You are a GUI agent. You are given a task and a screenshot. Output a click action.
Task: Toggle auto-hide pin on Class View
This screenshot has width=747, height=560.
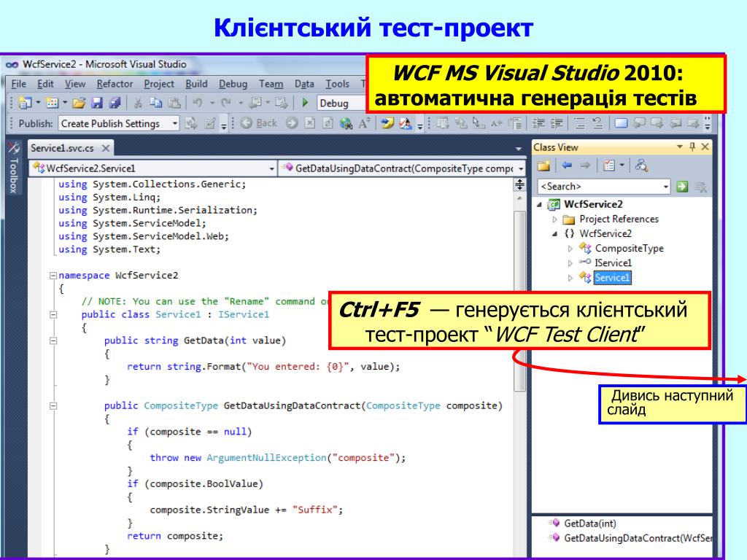692,147
